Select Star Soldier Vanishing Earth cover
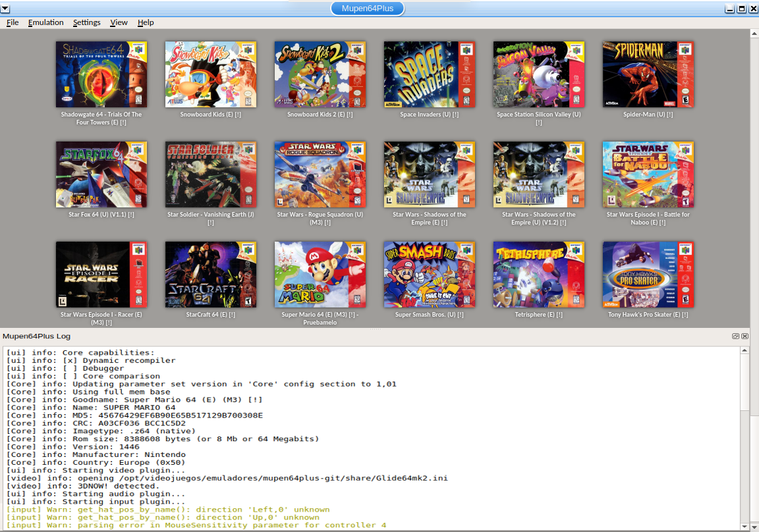The image size is (759, 532). coord(211,174)
